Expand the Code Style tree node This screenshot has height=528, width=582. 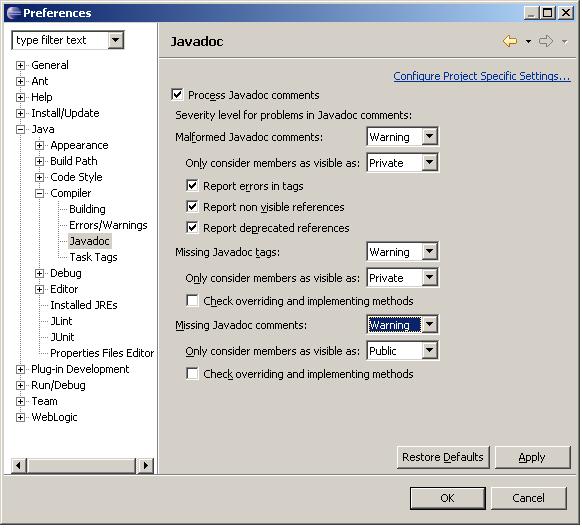coord(40,177)
